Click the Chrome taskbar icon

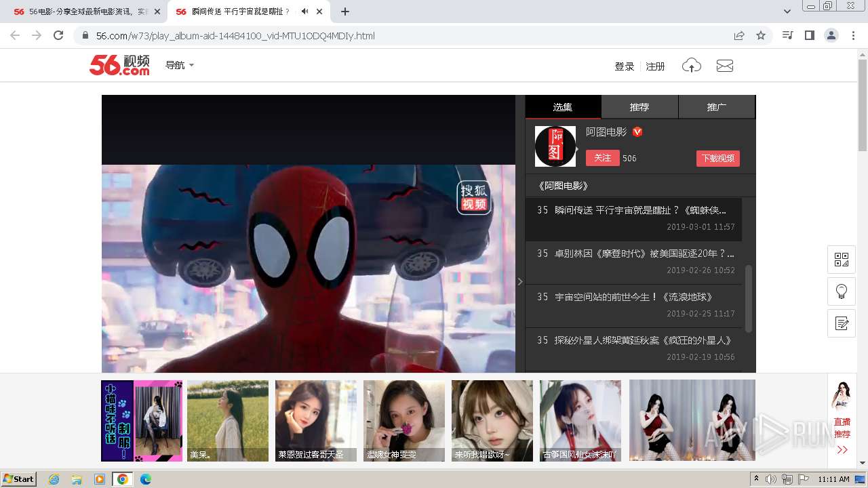tap(123, 479)
